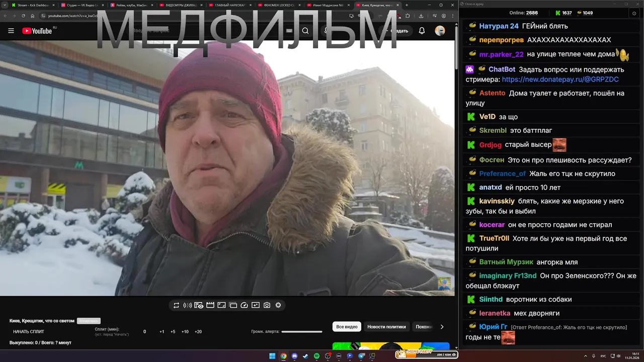Adjust the Громк. алерта volume slider
The height and width of the screenshot is (362, 644).
coord(302,332)
